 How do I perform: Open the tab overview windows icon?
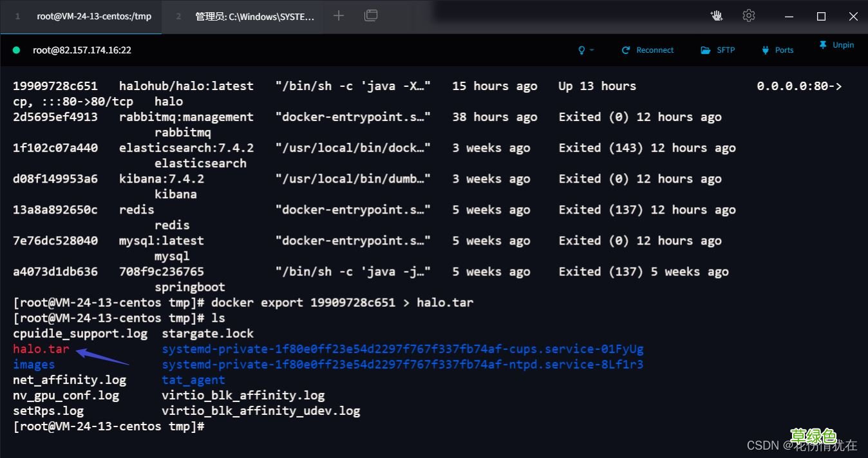[x=371, y=16]
